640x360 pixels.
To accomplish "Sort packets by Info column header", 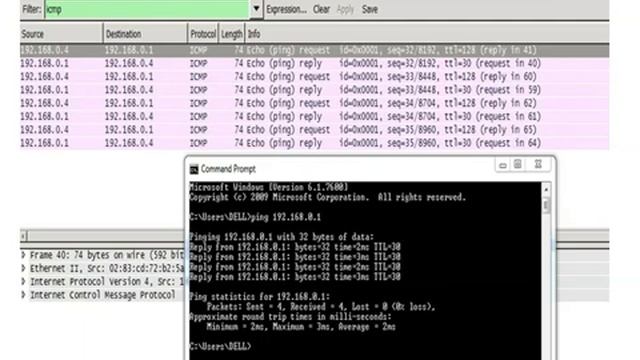I will coord(427,34).
